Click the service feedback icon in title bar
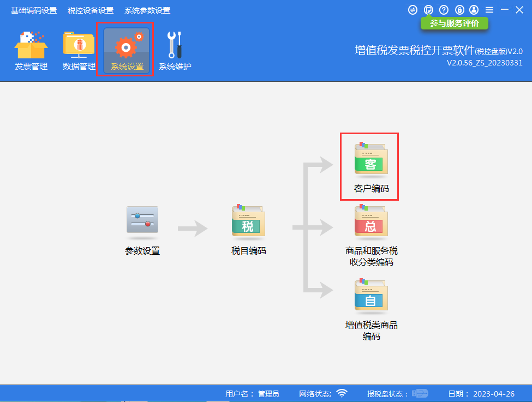The image size is (532, 402). pos(428,10)
